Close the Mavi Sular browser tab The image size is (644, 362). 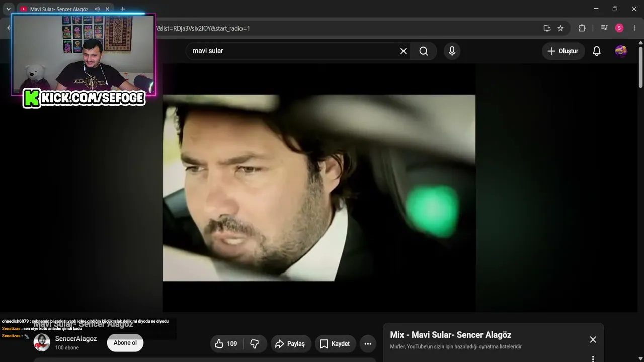point(107,9)
